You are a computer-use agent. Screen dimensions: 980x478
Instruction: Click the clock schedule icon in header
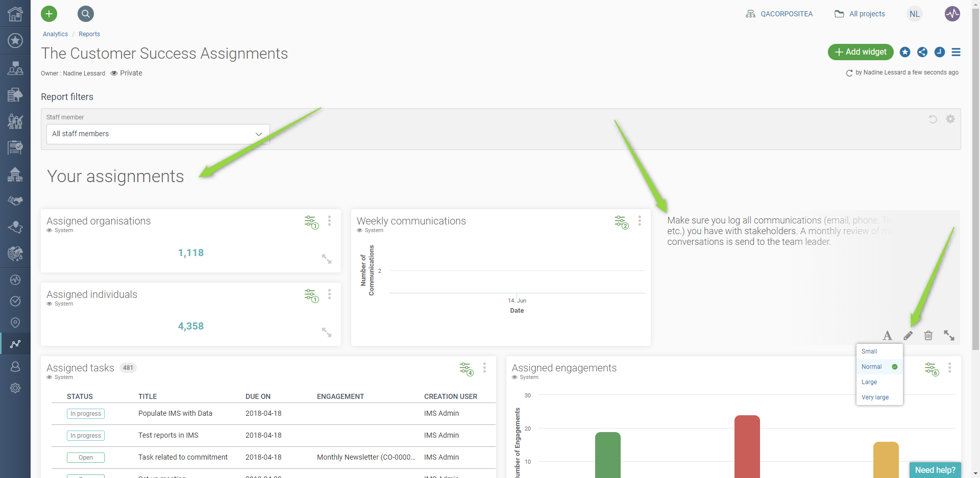[940, 52]
